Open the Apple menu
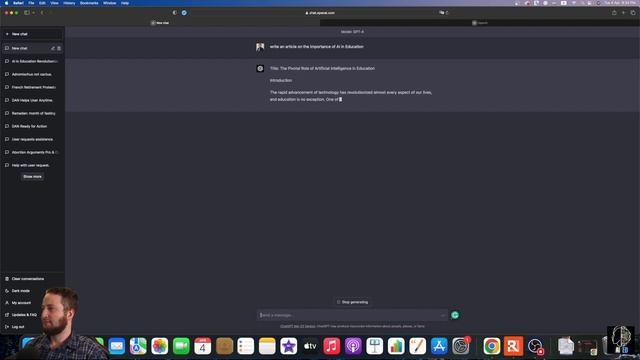Viewport: 640px width, 360px height. point(6,3)
